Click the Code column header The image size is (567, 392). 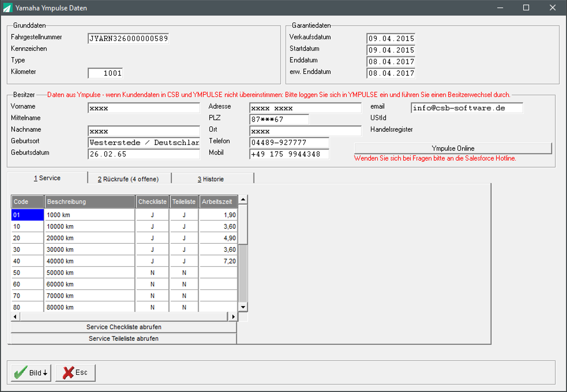pyautogui.click(x=27, y=202)
